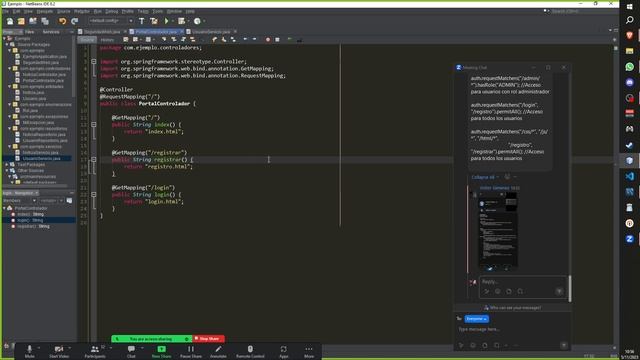Viewport: 640px width, 360px height.
Task: Click the New Project icon in toolbar
Action: 21,21
